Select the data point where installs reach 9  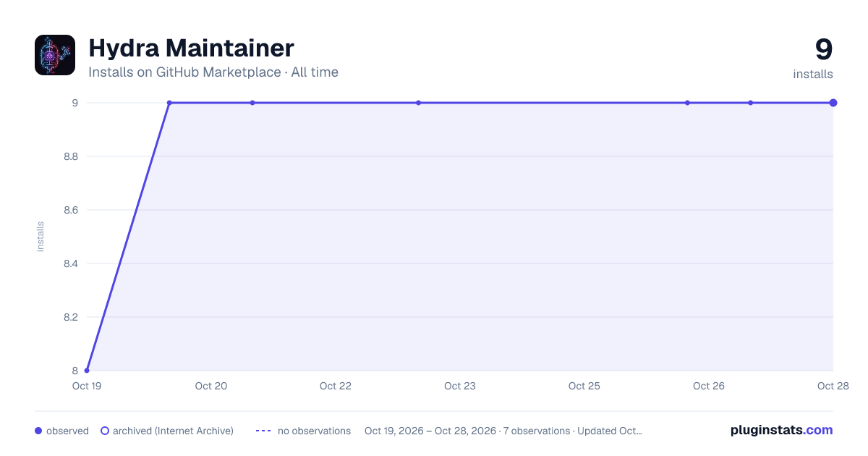click(169, 103)
